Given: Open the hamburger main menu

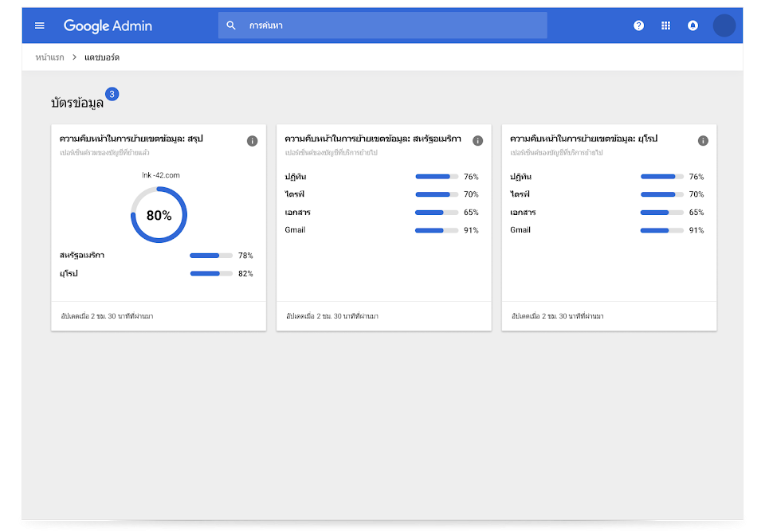Looking at the screenshot, I should tap(40, 25).
